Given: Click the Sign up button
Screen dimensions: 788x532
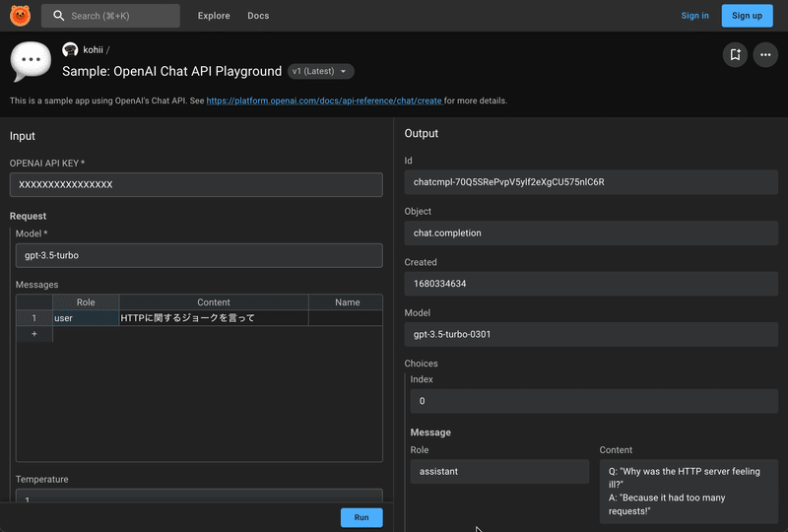Looking at the screenshot, I should click(x=747, y=16).
